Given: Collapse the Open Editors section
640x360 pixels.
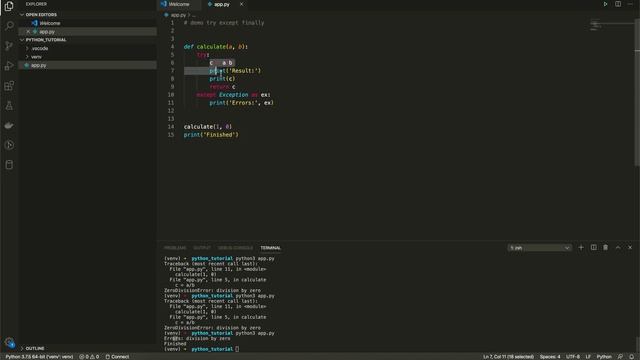Looking at the screenshot, I should pyautogui.click(x=22, y=15).
